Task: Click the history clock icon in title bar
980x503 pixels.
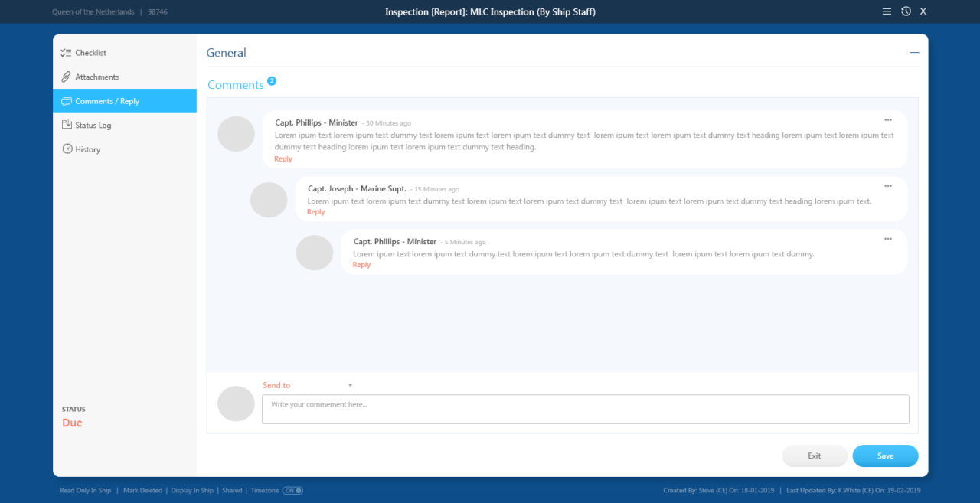Action: click(x=906, y=11)
